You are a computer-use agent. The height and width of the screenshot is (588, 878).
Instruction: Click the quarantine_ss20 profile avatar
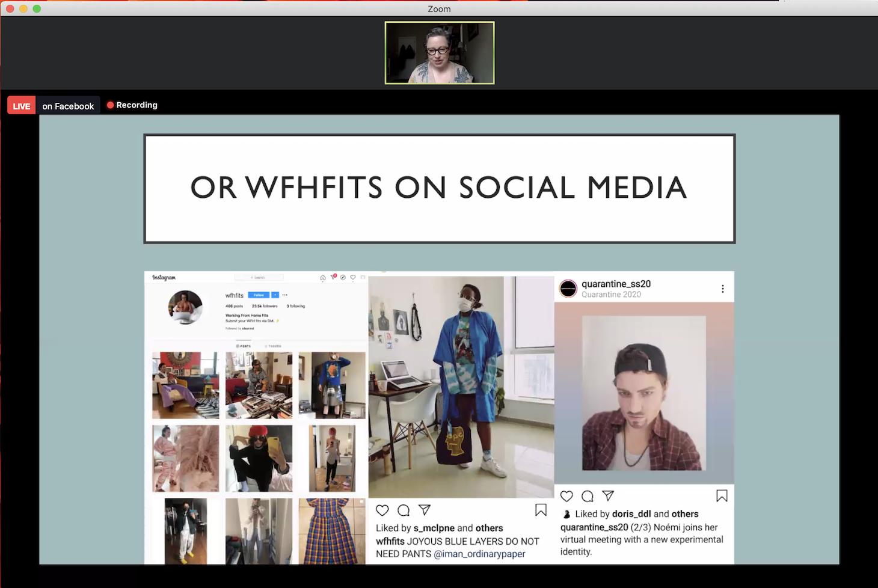tap(568, 289)
